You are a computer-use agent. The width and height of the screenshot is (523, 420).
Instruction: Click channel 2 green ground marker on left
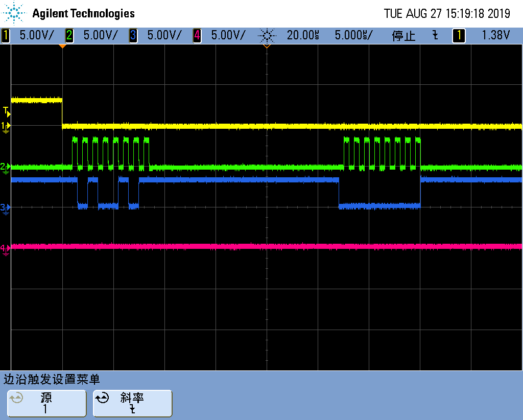click(x=5, y=166)
